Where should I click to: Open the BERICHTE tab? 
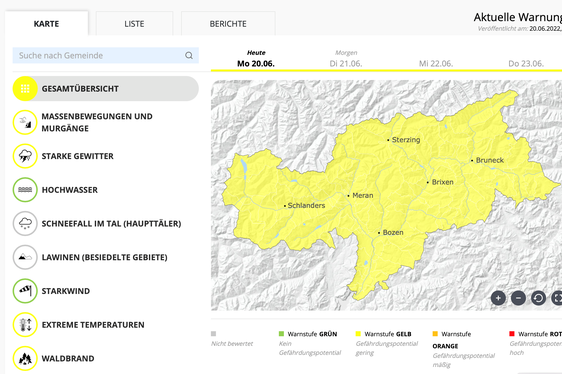point(228,24)
